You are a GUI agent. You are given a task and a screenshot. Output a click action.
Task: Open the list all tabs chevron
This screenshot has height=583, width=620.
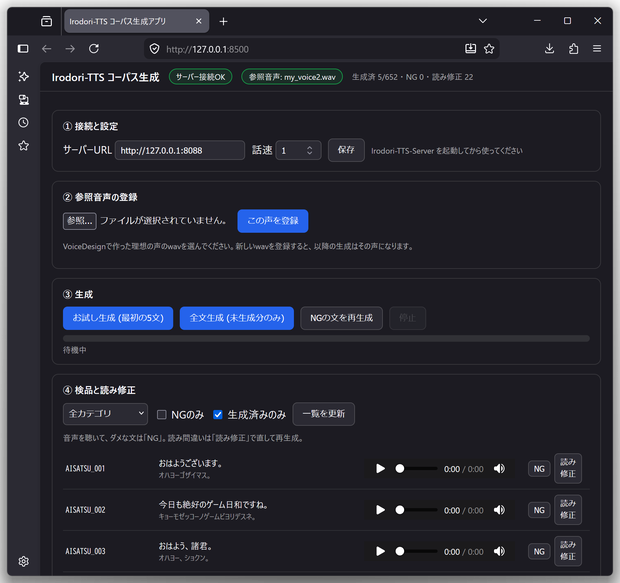click(483, 21)
